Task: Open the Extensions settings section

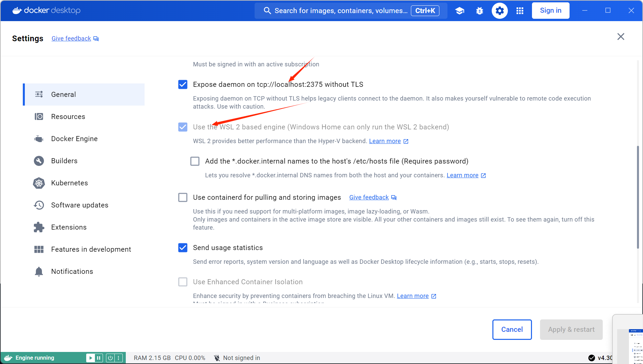Action: click(84, 227)
